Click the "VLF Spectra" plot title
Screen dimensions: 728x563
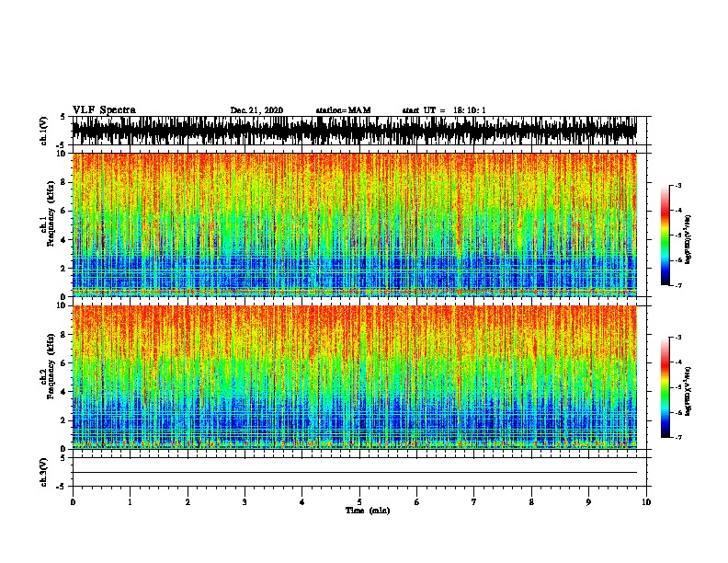[x=104, y=109]
